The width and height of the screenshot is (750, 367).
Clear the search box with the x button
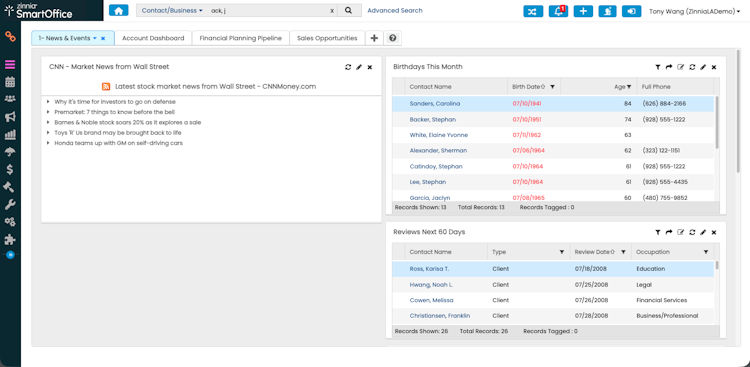[x=332, y=11]
